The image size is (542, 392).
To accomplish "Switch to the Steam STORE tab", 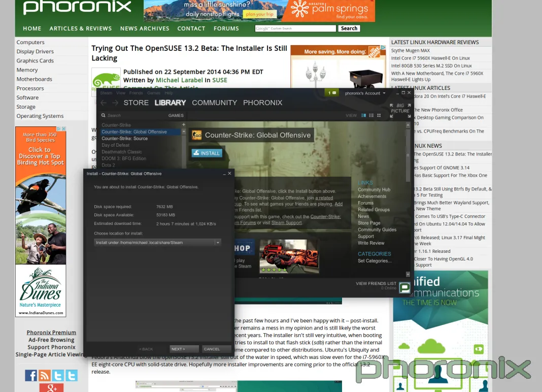I will [136, 103].
